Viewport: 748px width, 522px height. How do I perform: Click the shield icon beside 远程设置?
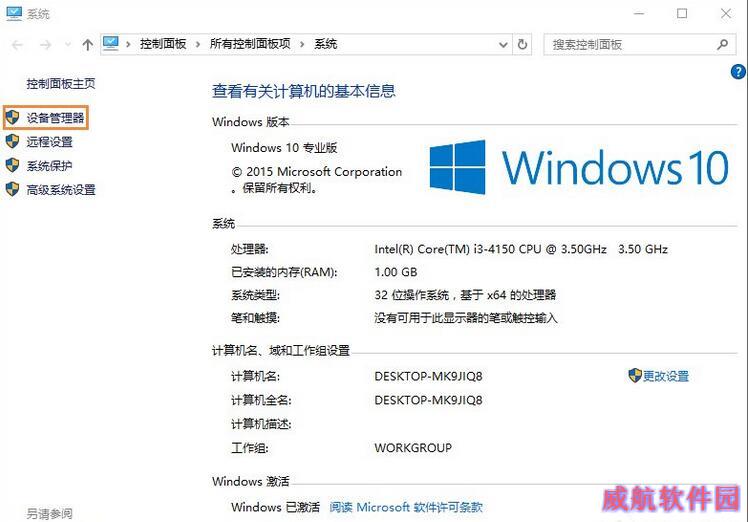click(x=12, y=141)
